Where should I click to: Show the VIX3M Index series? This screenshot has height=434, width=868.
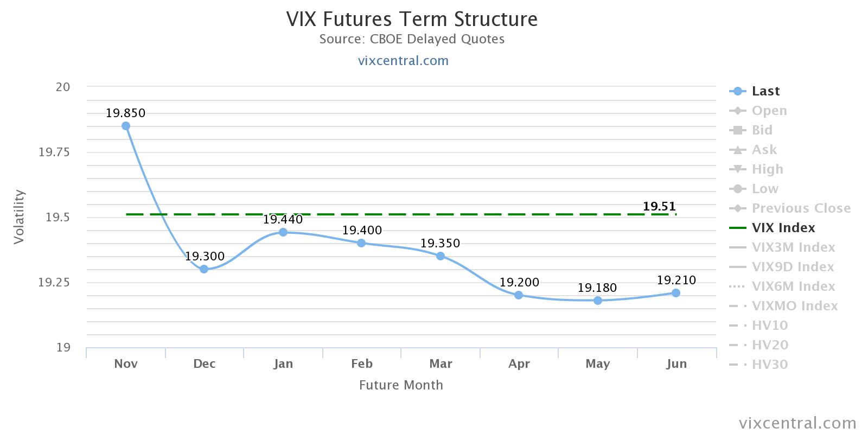793,247
